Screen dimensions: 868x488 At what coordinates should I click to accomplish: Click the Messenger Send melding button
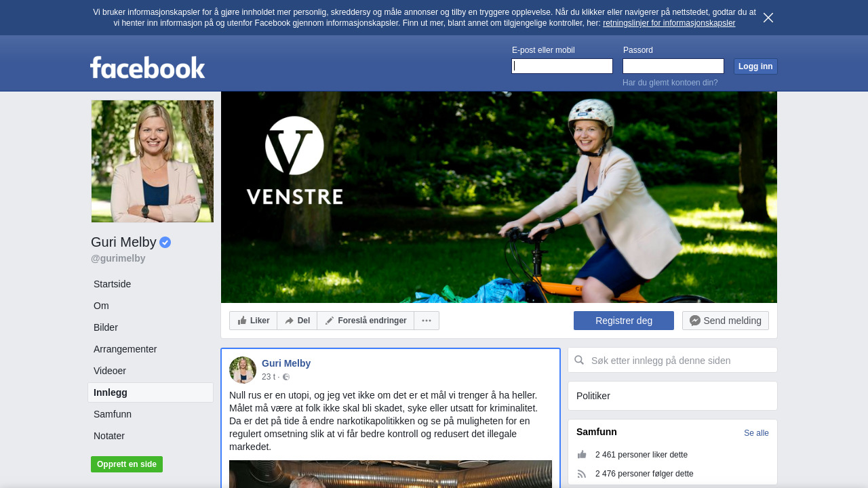(726, 321)
